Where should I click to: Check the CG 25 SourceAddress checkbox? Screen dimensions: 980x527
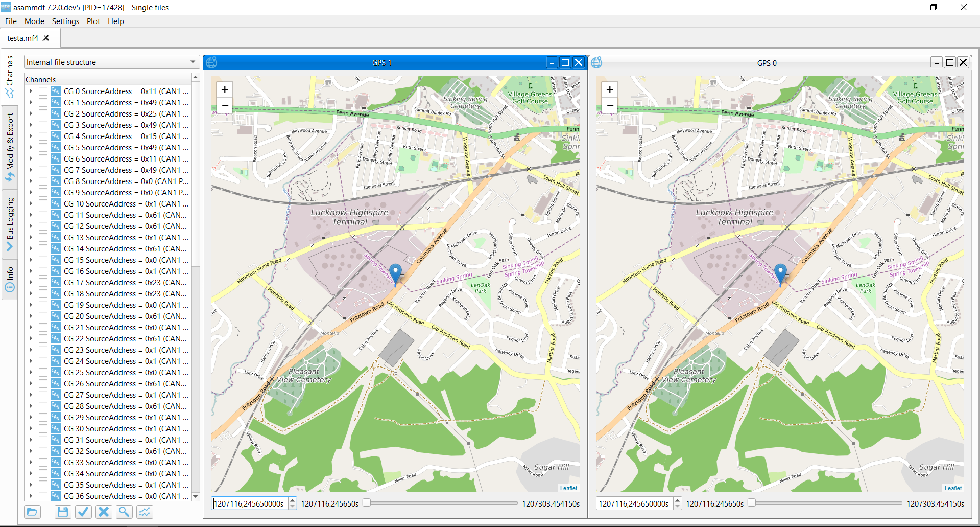pyautogui.click(x=43, y=372)
